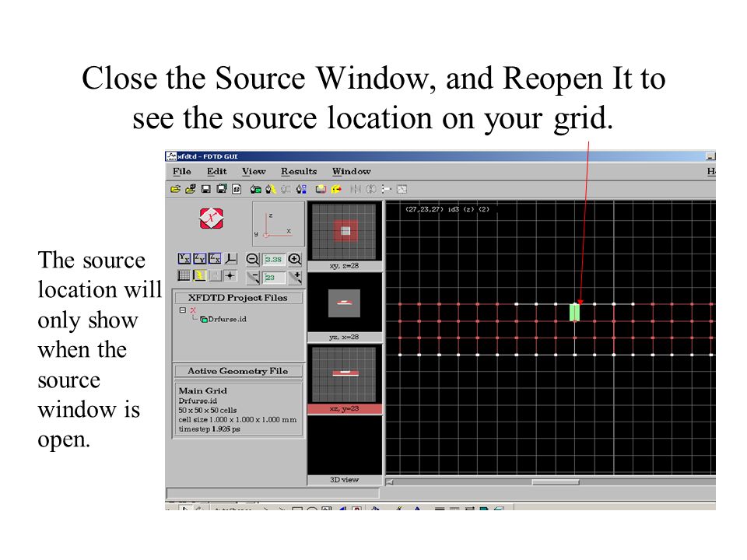Click the greyed-out pen toolbar icon
This screenshot has width=747, height=560.
pos(286,189)
